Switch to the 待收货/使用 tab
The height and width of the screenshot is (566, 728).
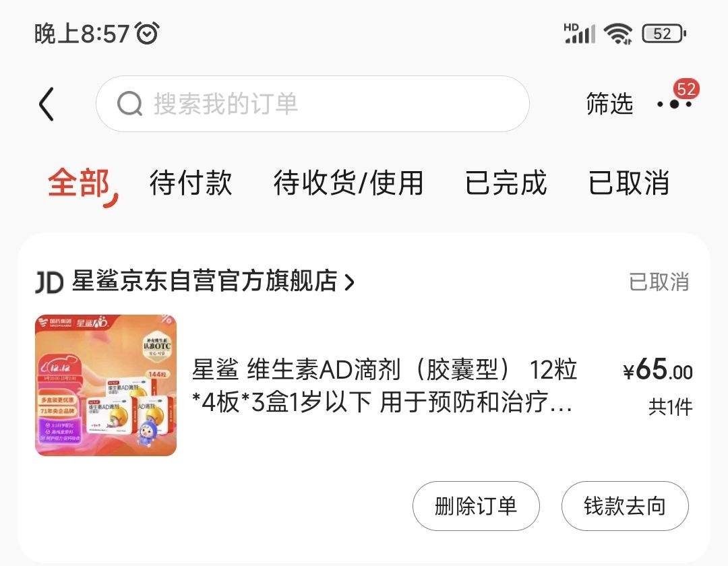point(348,183)
